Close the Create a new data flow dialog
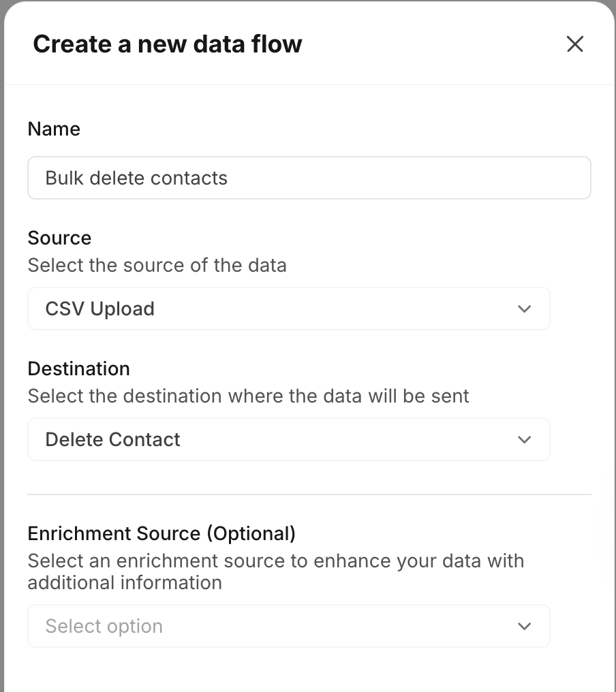This screenshot has height=692, width=616. tap(575, 44)
